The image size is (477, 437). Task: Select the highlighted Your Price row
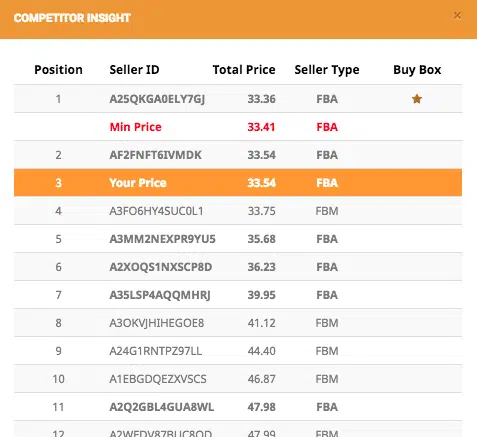tap(238, 183)
